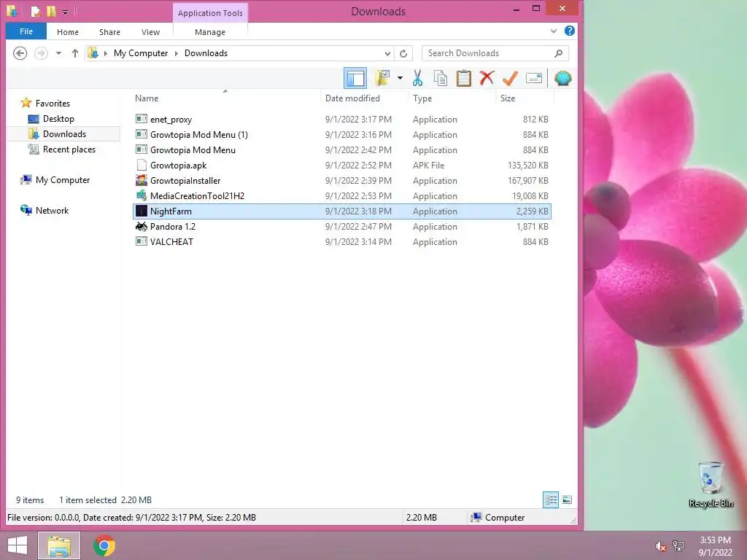Open Recent places in navigation pane
Image resolution: width=747 pixels, height=560 pixels.
69,149
